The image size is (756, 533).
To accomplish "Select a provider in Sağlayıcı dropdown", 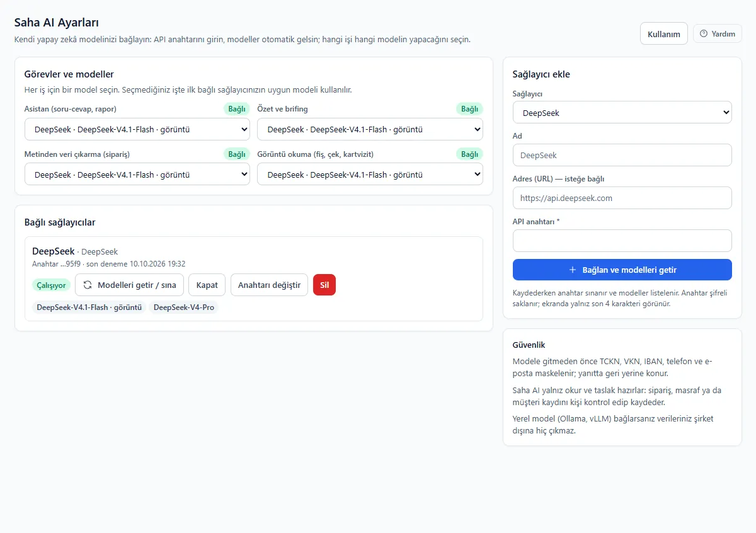I will (x=622, y=113).
